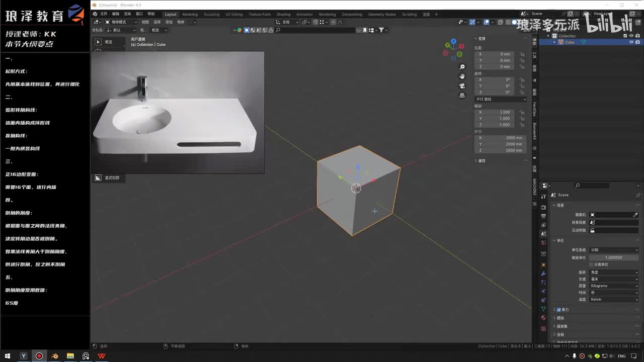This screenshot has height=362, width=644.
Task: Disable the gravity (重力) checkbox
Action: pos(558,310)
